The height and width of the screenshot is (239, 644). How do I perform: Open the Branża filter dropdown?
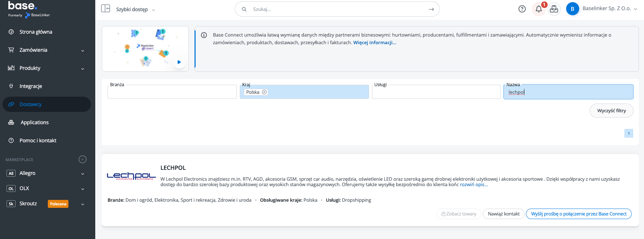click(x=172, y=92)
